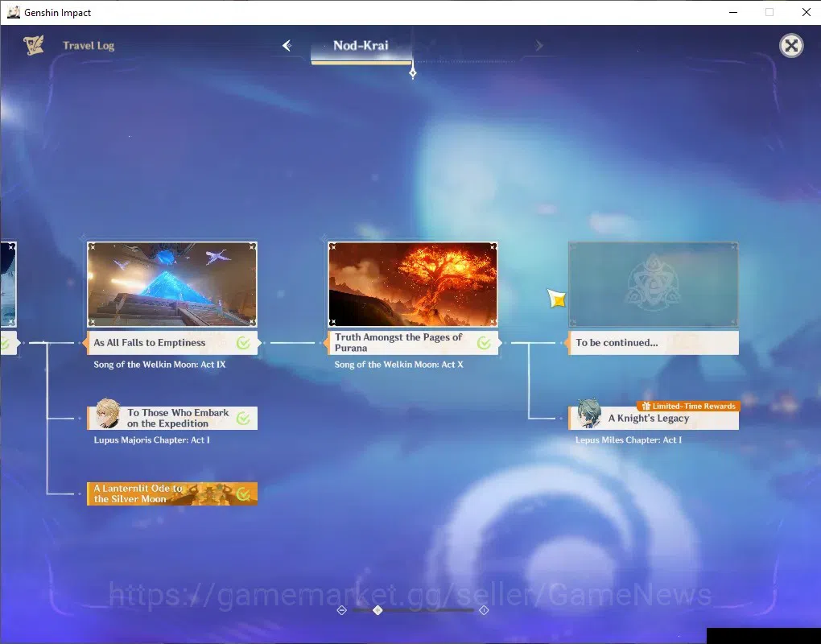
Task: Click timeline scroll left diamond button
Action: [342, 610]
